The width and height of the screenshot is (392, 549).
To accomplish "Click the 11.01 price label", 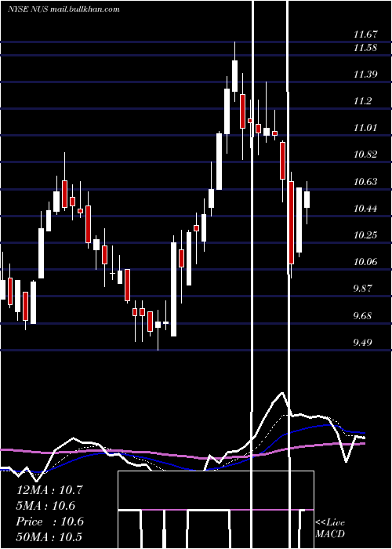I will (365, 127).
